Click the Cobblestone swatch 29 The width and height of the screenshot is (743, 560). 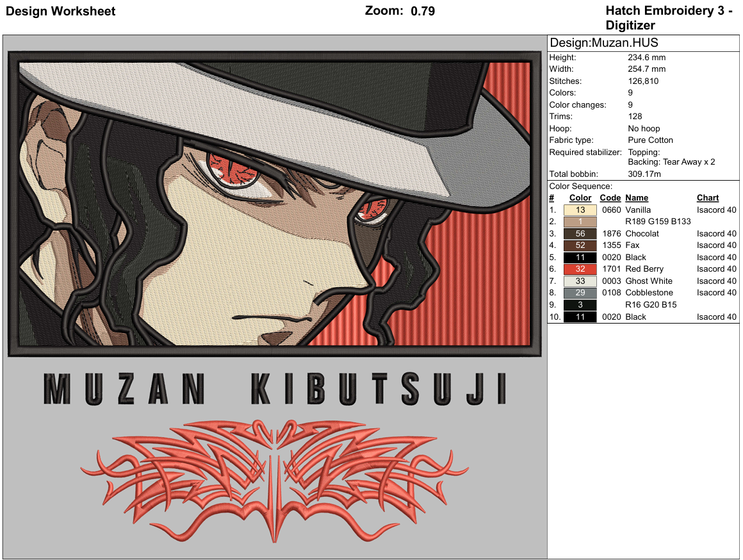(580, 293)
